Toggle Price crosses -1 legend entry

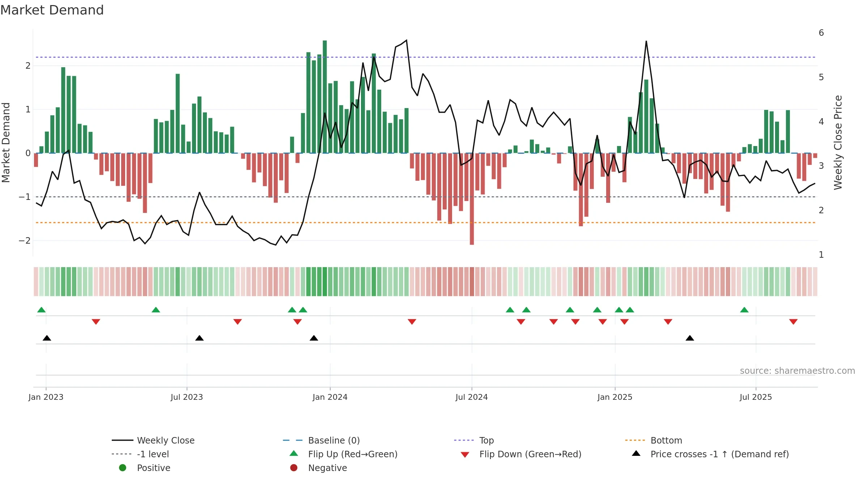coord(710,454)
